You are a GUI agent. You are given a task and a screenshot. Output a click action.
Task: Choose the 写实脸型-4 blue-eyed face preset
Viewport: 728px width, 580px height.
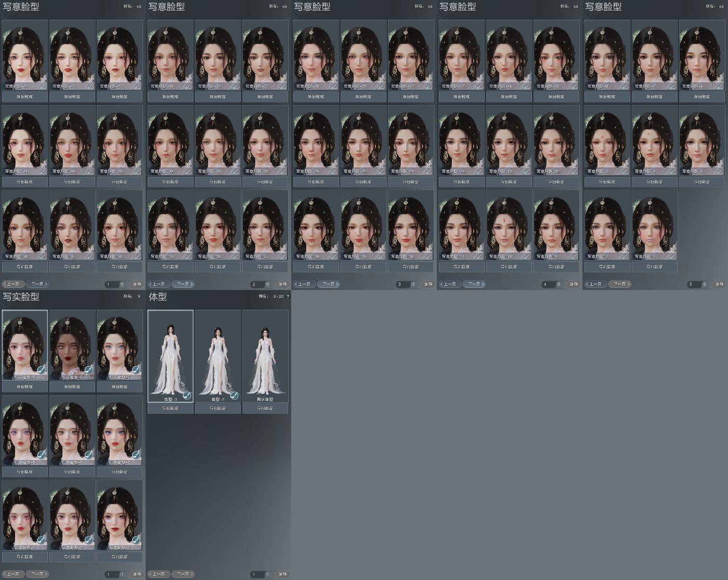[119, 430]
